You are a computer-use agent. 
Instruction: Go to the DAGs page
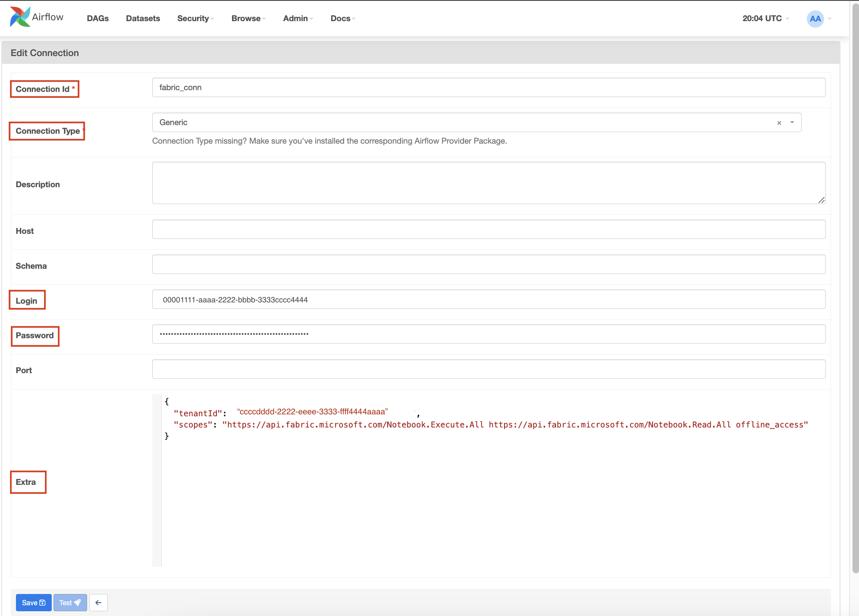pos(97,19)
